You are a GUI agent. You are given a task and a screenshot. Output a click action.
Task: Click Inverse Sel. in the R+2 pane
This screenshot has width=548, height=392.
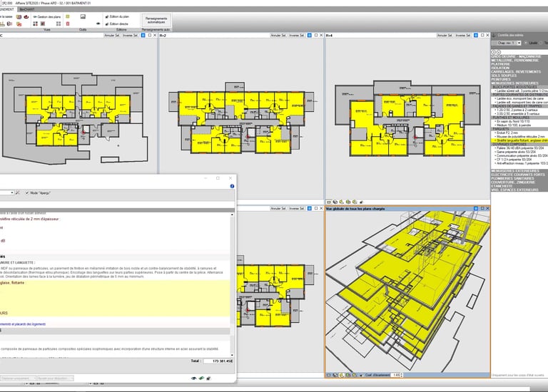[x=297, y=35]
